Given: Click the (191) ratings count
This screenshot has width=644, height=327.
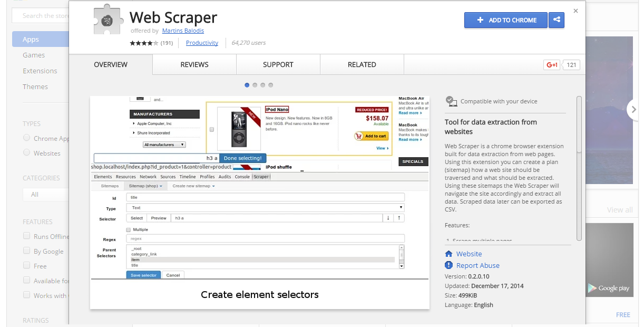Looking at the screenshot, I should click(x=167, y=43).
